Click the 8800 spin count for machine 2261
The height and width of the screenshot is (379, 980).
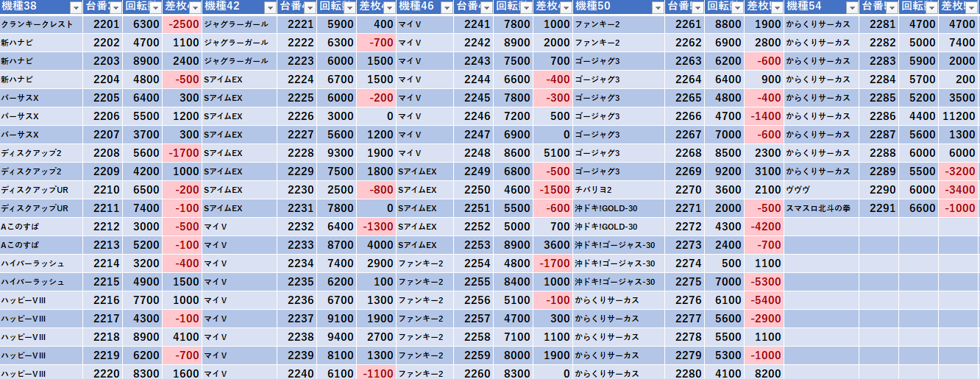click(724, 24)
